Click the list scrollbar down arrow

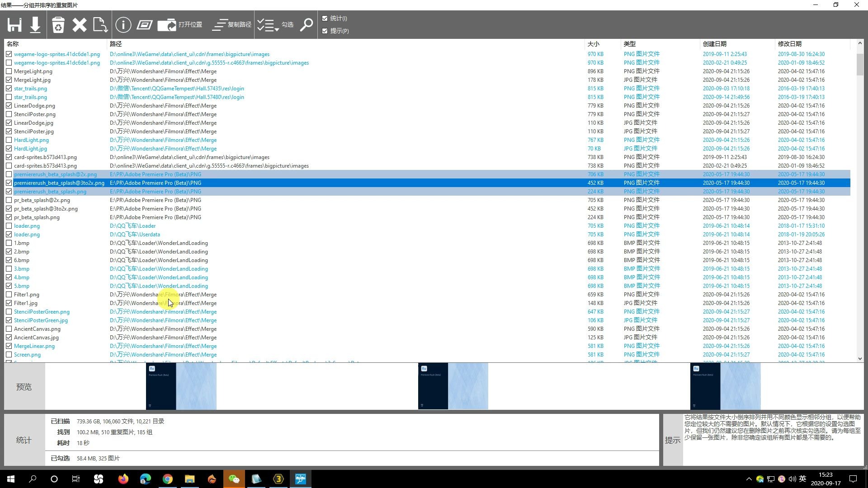[859, 358]
